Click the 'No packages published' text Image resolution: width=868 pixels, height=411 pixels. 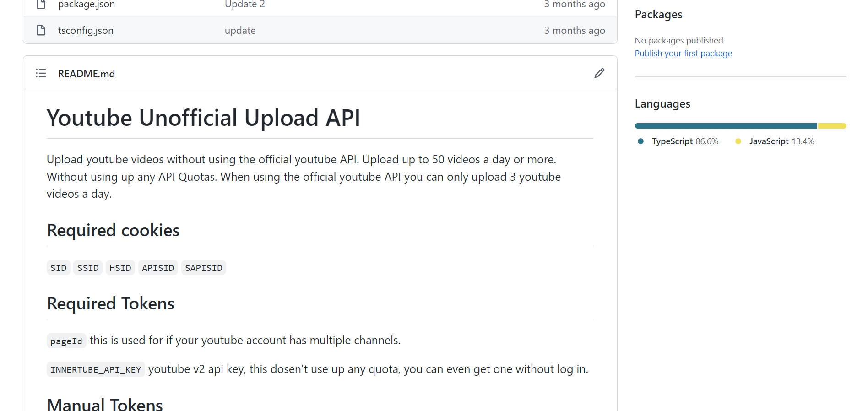click(x=679, y=40)
